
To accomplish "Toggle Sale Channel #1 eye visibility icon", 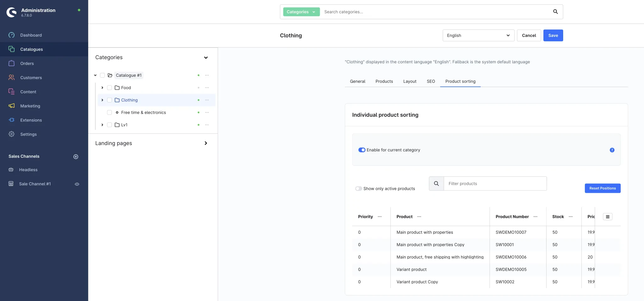I will (77, 184).
